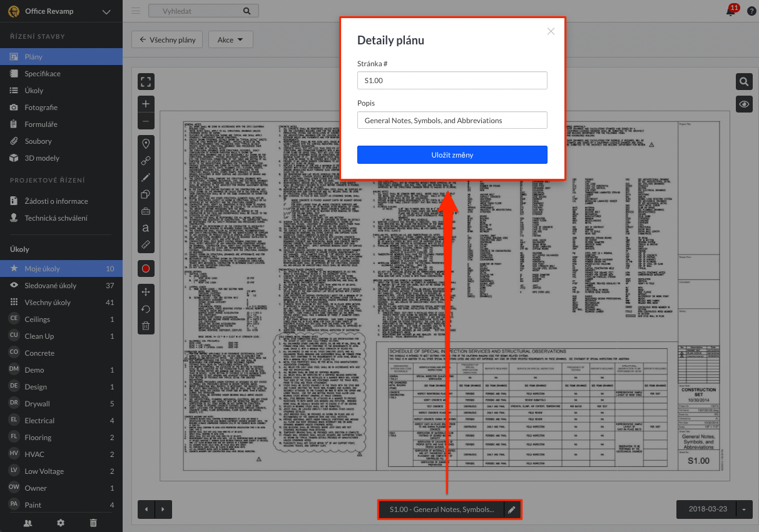Screen dimensions: 759x532
Task: Click the Popis description field
Action: [452, 120]
